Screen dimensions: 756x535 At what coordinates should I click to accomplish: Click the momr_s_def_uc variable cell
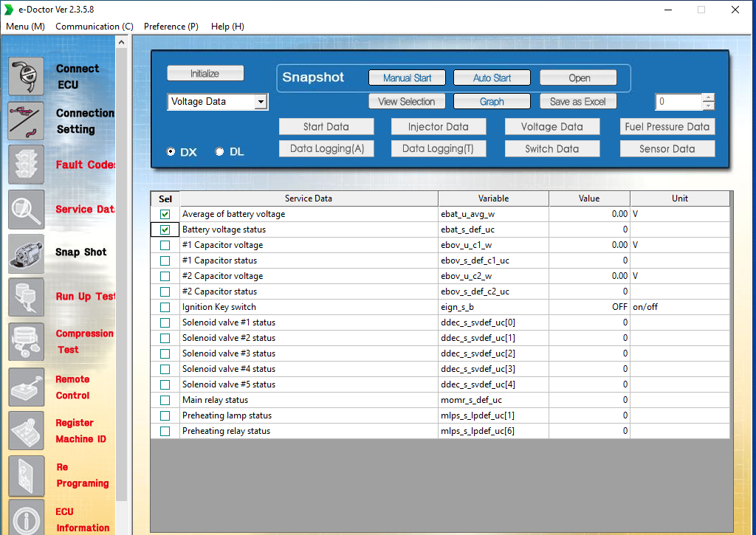pyautogui.click(x=493, y=400)
